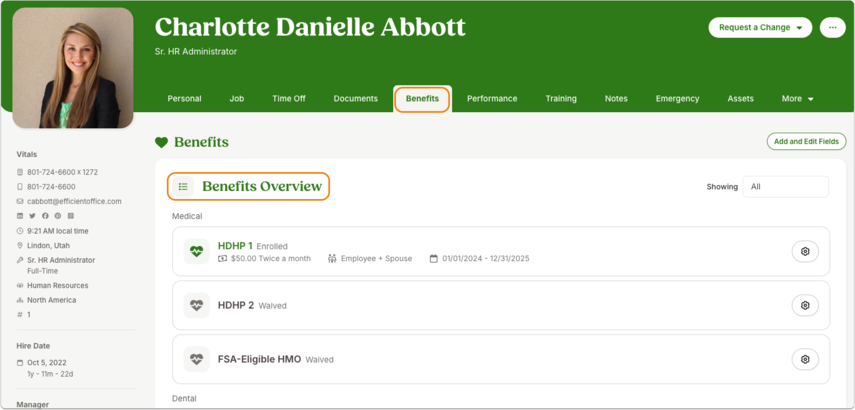
Task: Open settings gear for FSA-Eligible HMO
Action: 805,359
